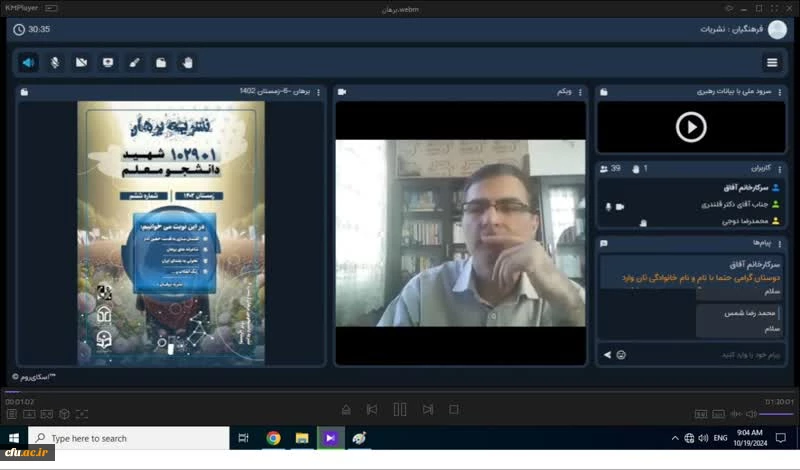This screenshot has width=800, height=470.
Task: Send the chat message with arrow icon
Action: pyautogui.click(x=607, y=355)
